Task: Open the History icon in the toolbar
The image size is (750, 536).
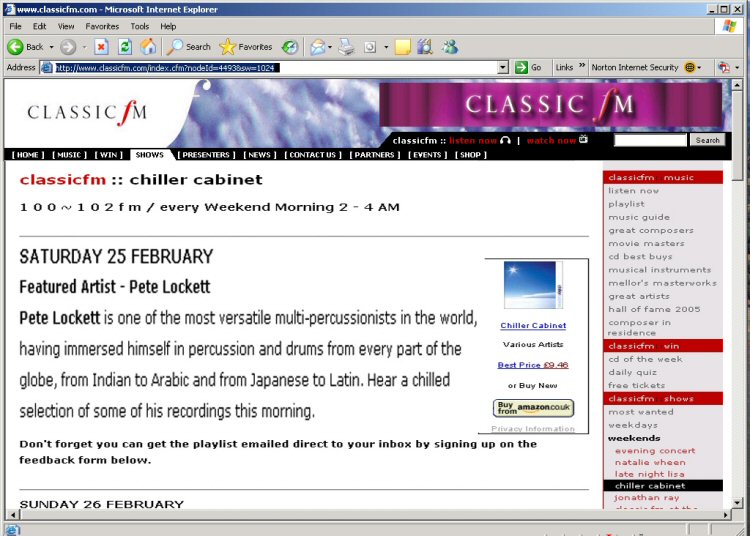Action: click(x=290, y=47)
